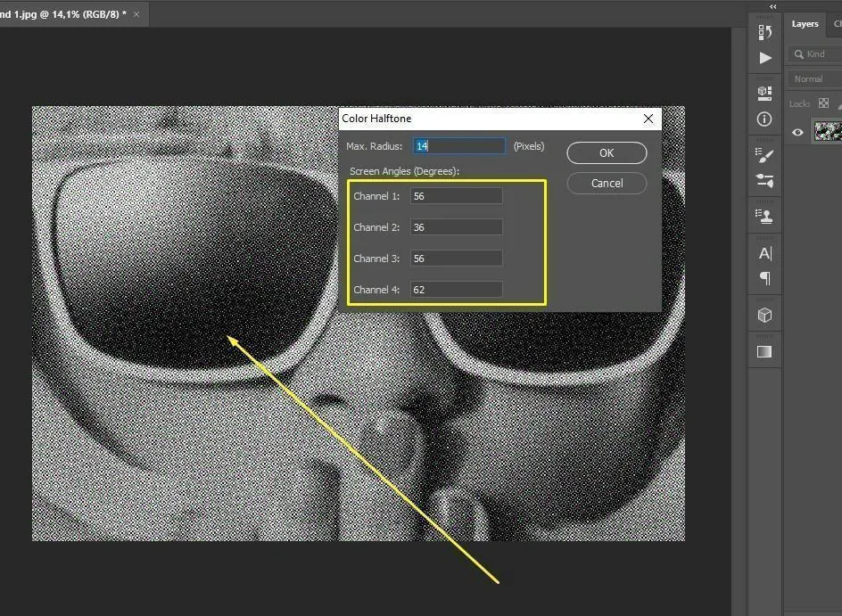Click the Channel 2 angle field
Screen dimensions: 842x616
456,227
